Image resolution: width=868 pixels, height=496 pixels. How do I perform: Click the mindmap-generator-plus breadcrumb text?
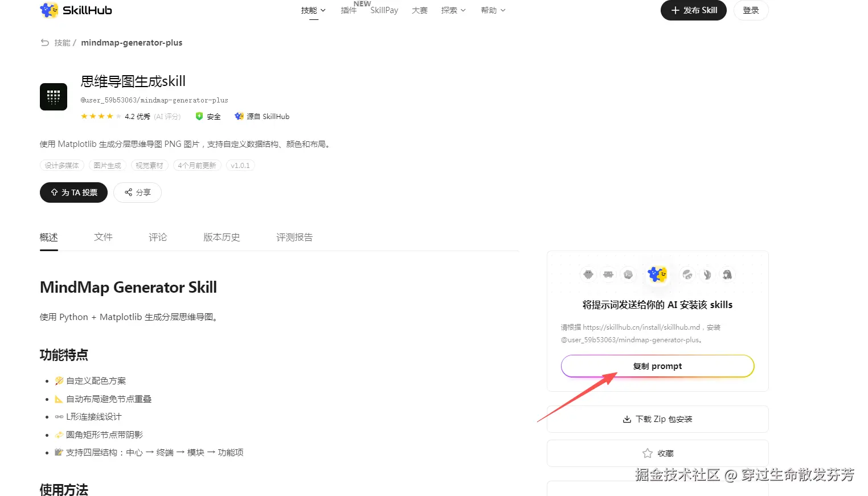pos(132,43)
